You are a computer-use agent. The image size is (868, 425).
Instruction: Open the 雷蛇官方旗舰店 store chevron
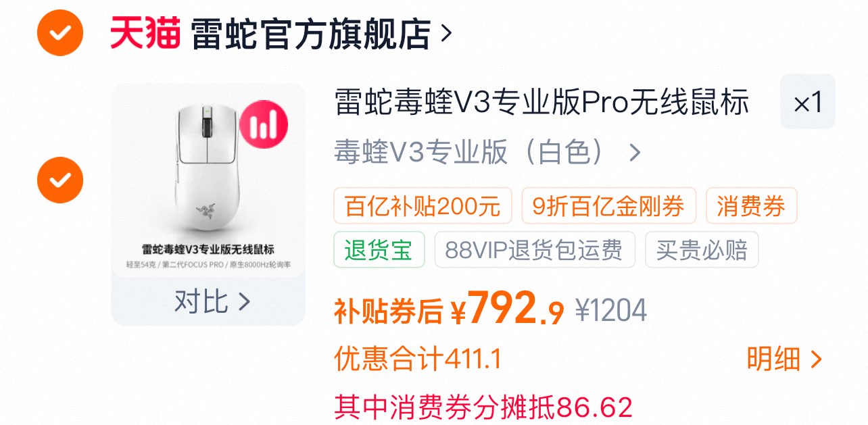[x=445, y=32]
